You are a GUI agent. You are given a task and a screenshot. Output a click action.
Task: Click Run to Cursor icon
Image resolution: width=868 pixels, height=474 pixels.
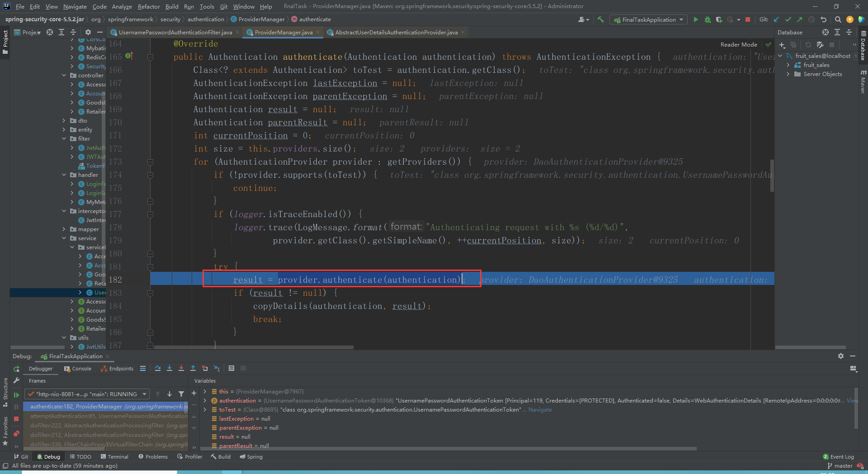(x=217, y=368)
